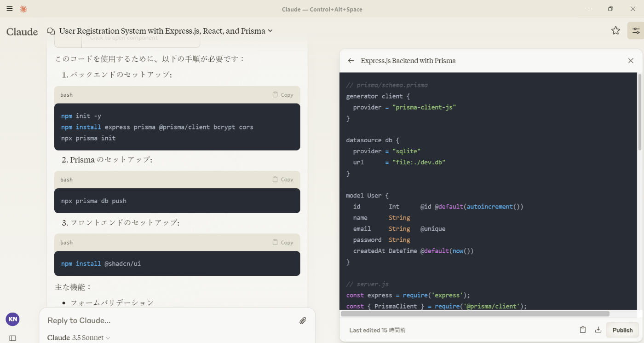Copy artifact code to clipboard
Viewport: 644px width, 343px height.
coord(583,330)
